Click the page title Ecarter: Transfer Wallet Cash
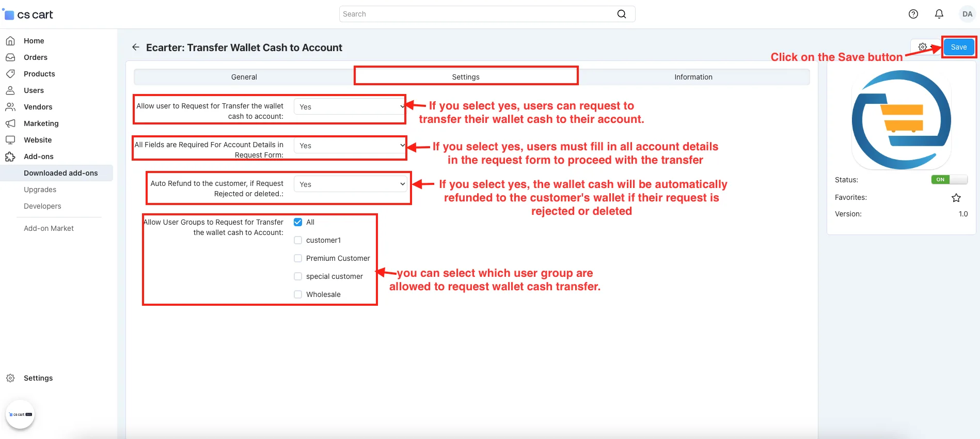This screenshot has width=980, height=439. point(244,48)
